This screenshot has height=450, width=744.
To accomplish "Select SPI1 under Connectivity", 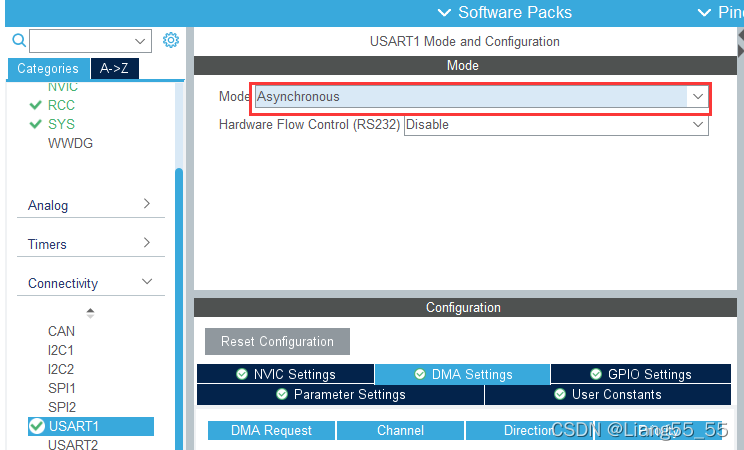I will click(62, 388).
